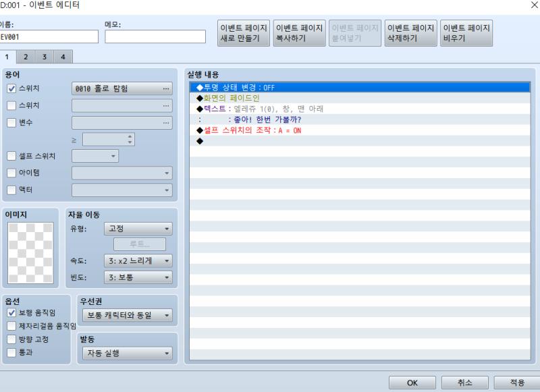Click the variable value spinner field

[x=109, y=140]
